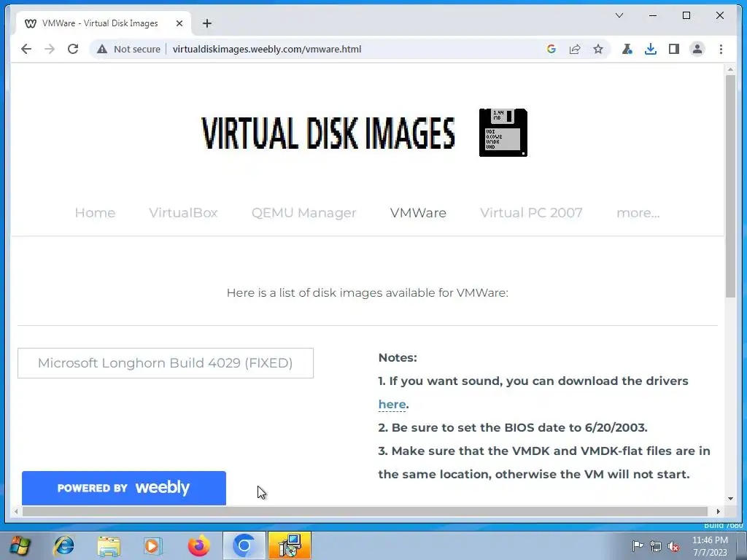Open the taskbar clock and date
Image resolution: width=747 pixels, height=560 pixels.
(710, 546)
